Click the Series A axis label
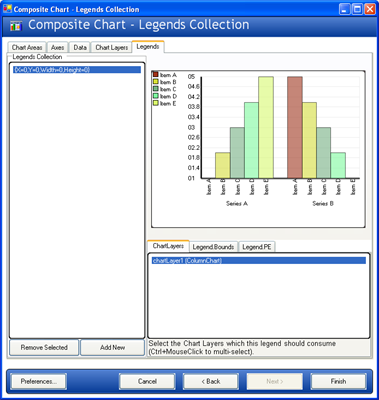Image resolution: width=379 pixels, height=400 pixels. click(x=237, y=203)
